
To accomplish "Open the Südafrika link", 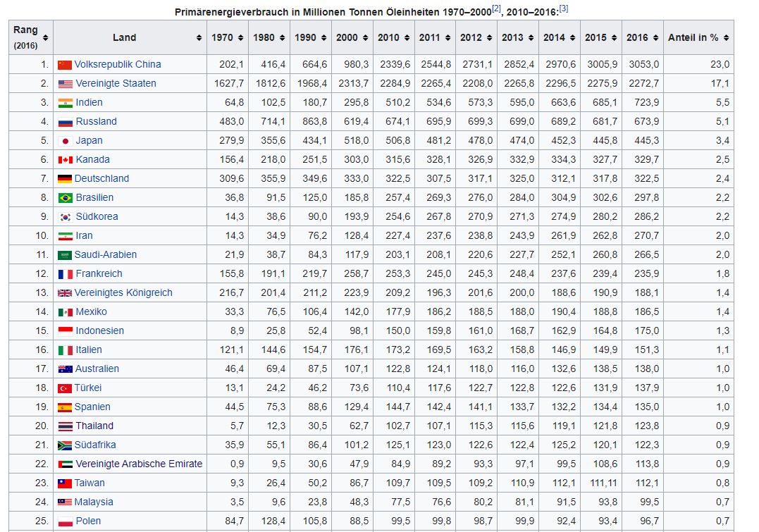I will [x=95, y=445].
